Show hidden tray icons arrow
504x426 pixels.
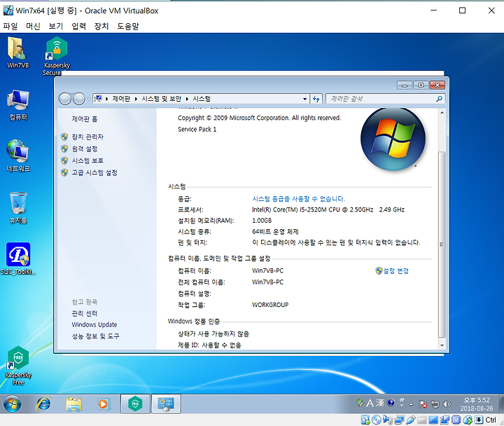click(x=411, y=404)
